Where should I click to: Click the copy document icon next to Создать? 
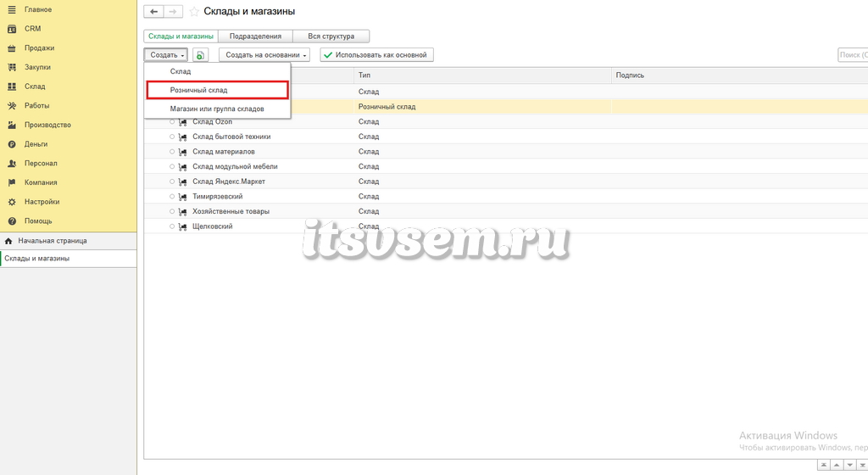[x=200, y=55]
